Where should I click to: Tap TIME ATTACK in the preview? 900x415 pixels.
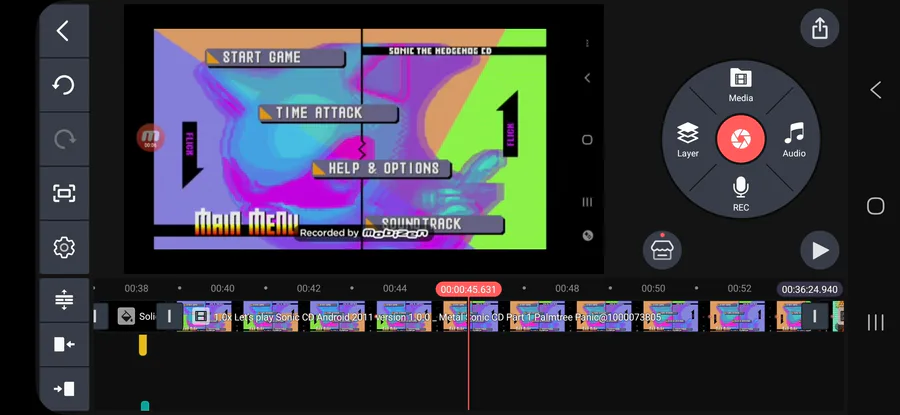pyautogui.click(x=328, y=113)
